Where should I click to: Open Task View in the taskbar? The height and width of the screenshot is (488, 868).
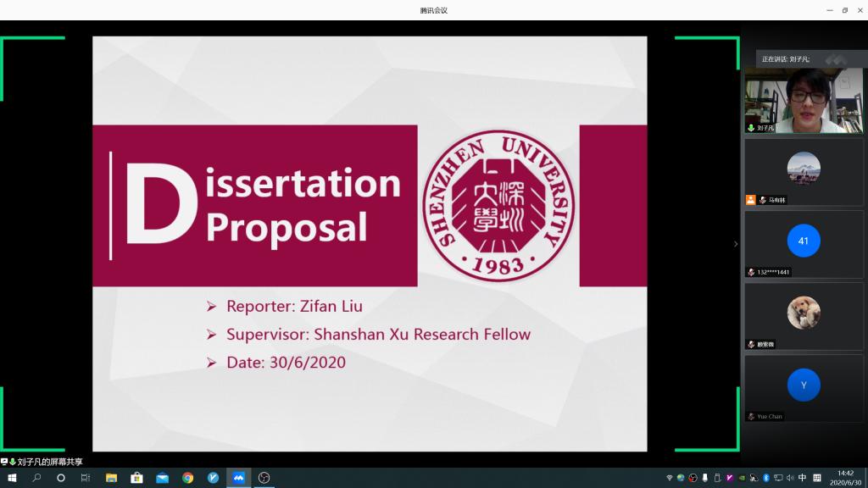(86, 478)
